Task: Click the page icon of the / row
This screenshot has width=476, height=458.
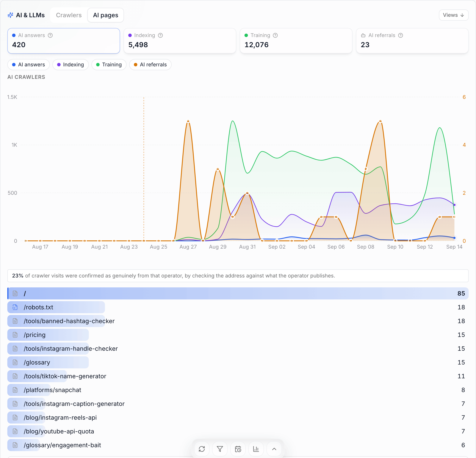Action: pos(15,293)
